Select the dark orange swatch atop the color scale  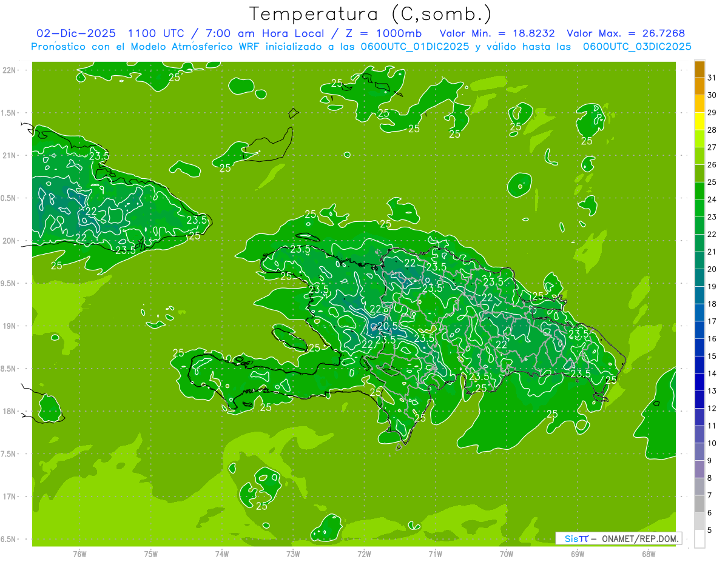[699, 69]
